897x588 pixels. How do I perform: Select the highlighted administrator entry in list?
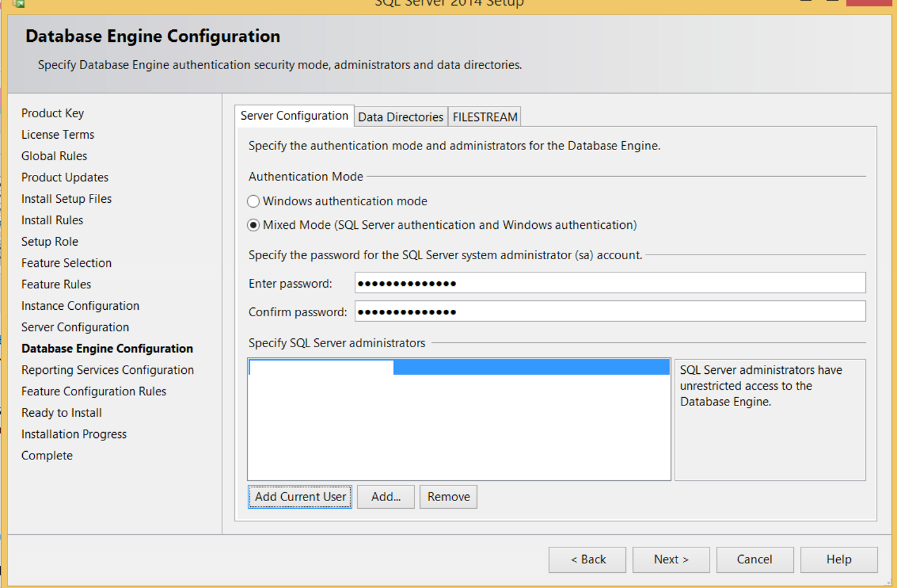(459, 367)
